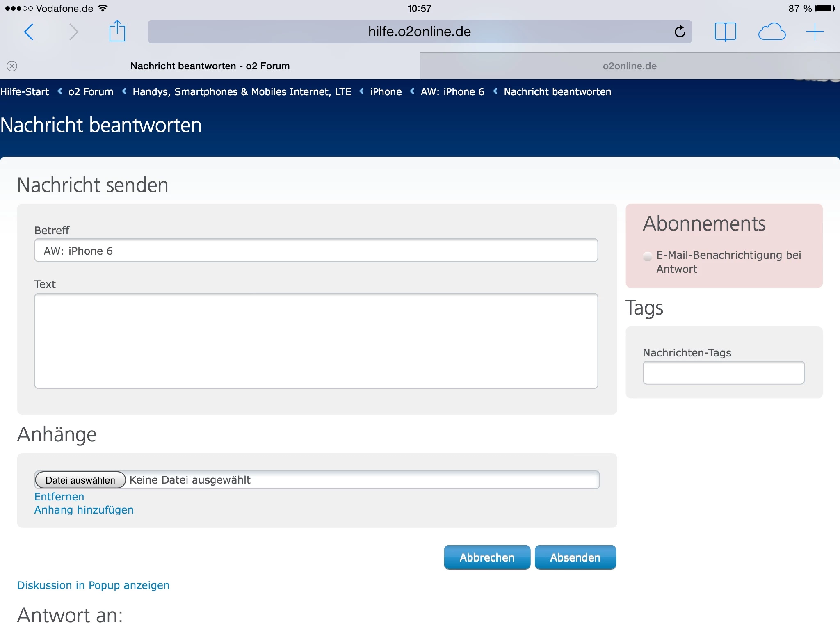Image resolution: width=840 pixels, height=630 pixels.
Task: Close the Nachricht beantworten tab
Action: coord(12,66)
